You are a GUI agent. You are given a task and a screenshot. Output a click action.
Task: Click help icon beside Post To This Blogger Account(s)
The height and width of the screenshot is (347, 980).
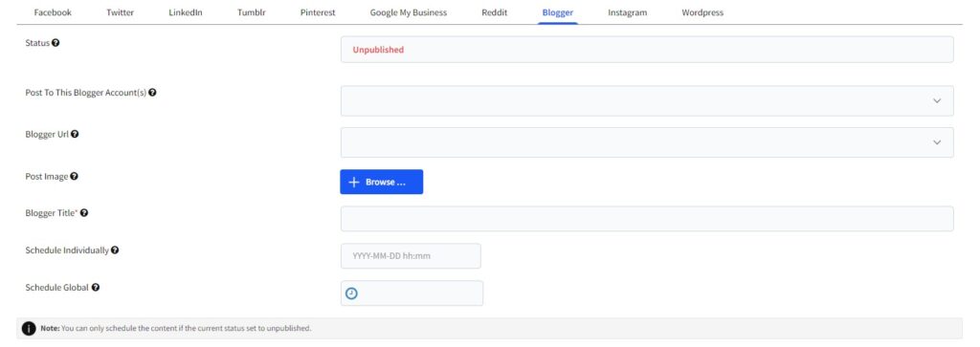pos(152,93)
